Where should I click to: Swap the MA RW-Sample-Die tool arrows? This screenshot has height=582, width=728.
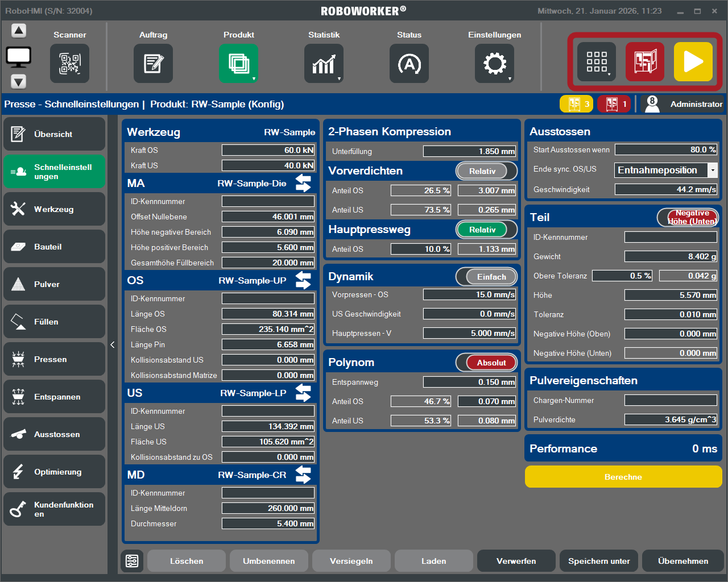(303, 183)
